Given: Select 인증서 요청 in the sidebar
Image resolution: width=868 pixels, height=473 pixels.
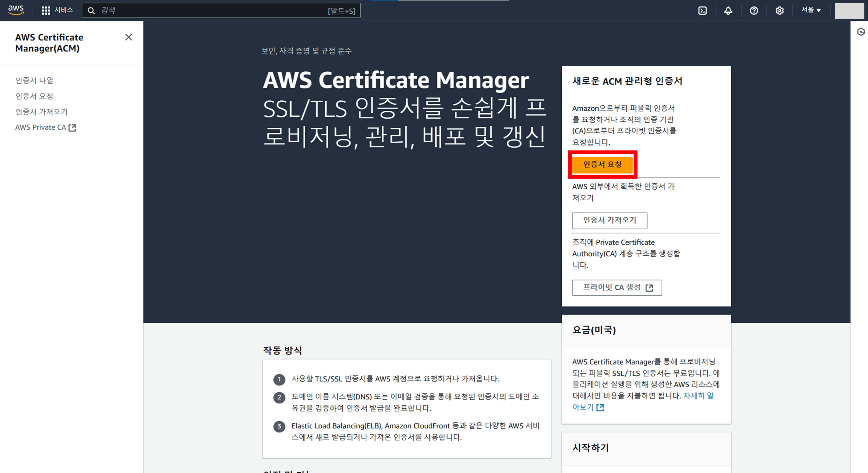Looking at the screenshot, I should pyautogui.click(x=34, y=96).
